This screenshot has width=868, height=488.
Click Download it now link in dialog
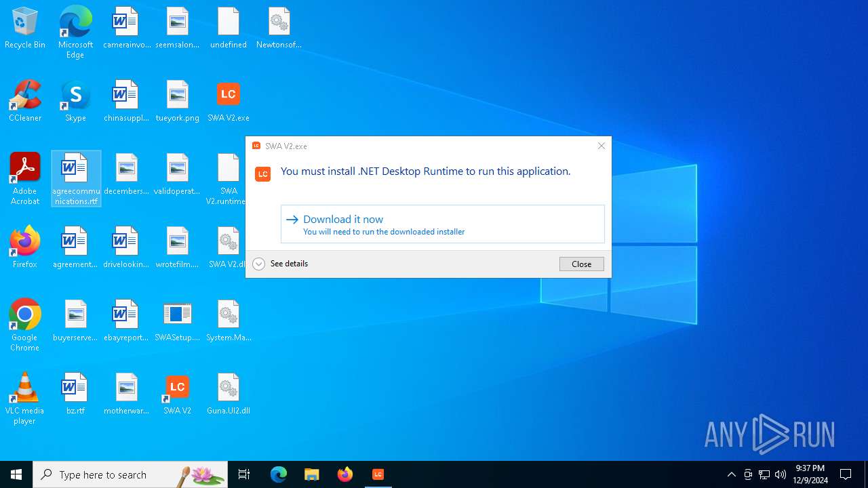(x=443, y=224)
